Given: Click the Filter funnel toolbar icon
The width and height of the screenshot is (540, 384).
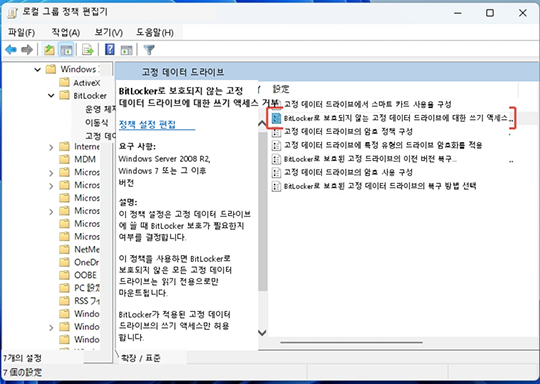Looking at the screenshot, I should pyautogui.click(x=149, y=50).
